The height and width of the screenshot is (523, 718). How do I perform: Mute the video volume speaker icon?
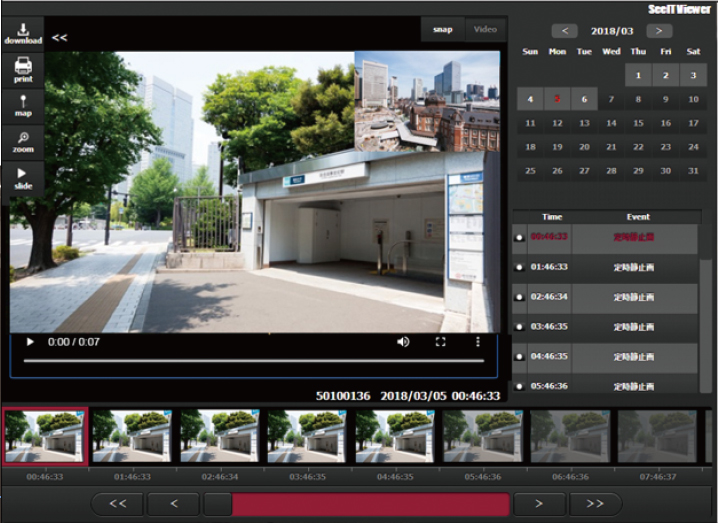tap(403, 342)
